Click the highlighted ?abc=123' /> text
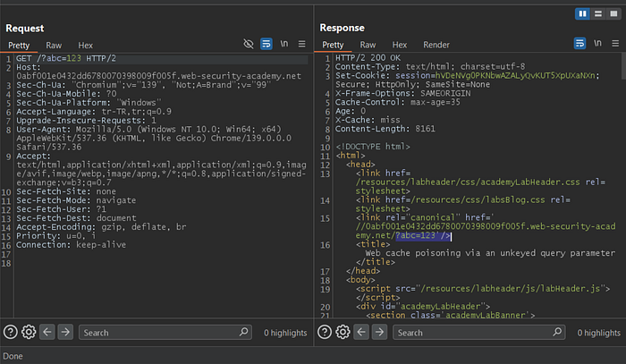This screenshot has height=364, width=626. [423, 235]
